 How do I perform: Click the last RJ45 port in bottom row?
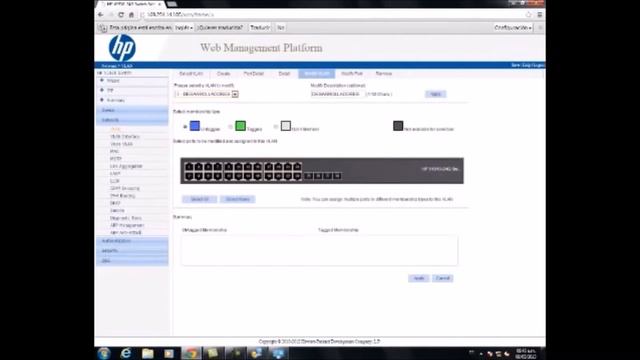(x=298, y=176)
